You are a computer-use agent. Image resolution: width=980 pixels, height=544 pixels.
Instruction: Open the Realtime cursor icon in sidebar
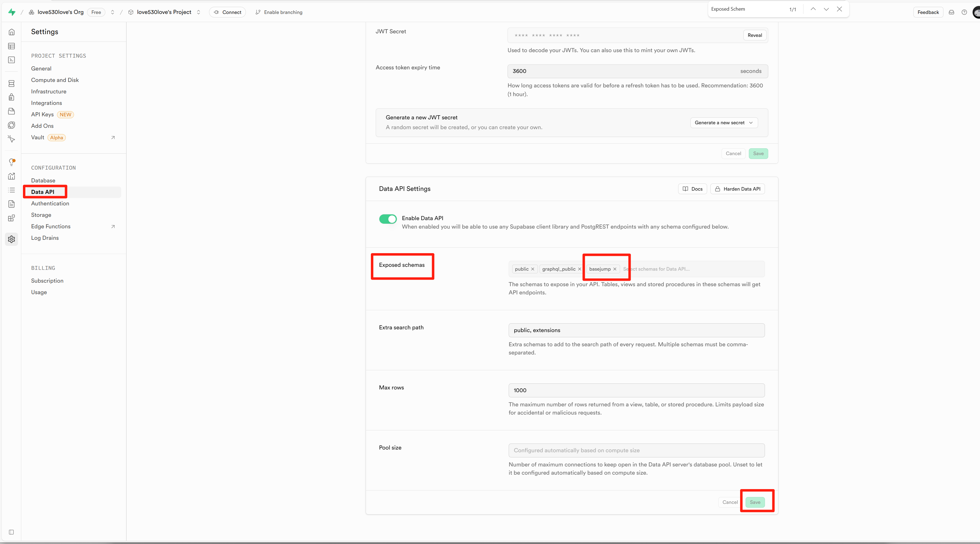click(x=11, y=139)
